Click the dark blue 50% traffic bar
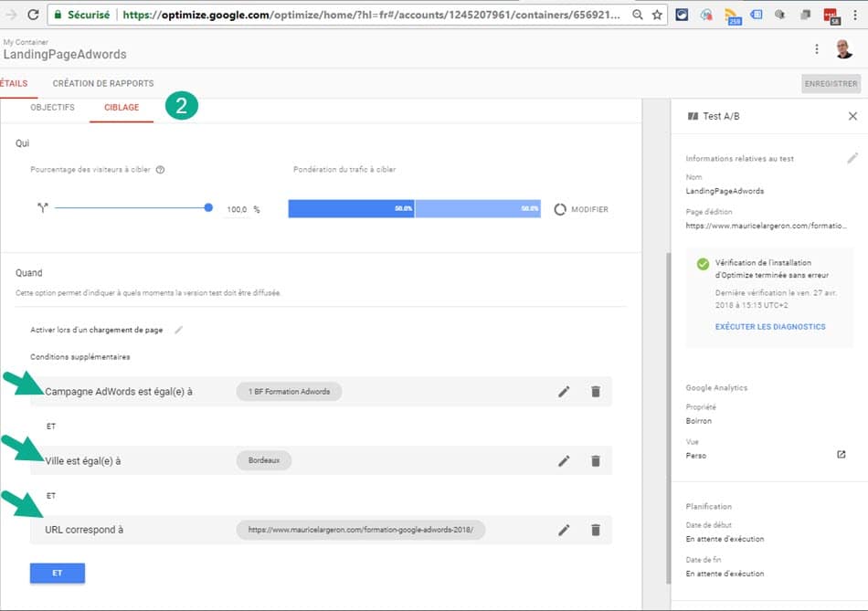The image size is (868, 611). click(351, 208)
